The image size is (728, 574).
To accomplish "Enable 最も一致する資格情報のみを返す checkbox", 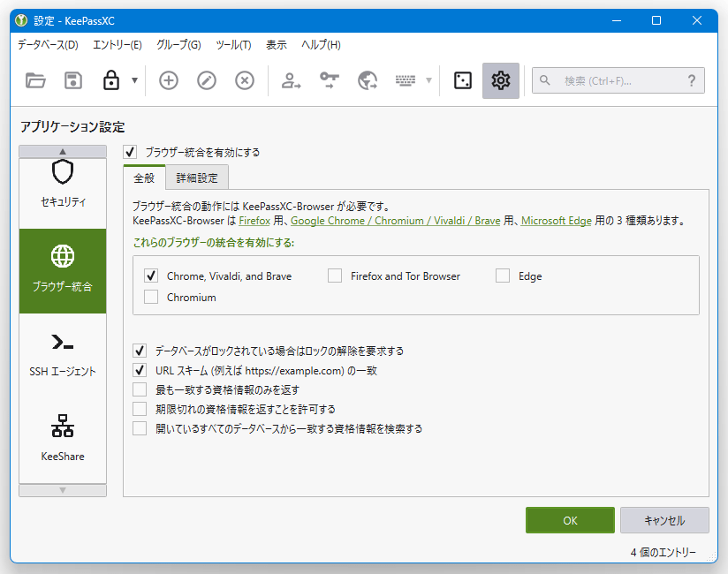I will tap(140, 389).
